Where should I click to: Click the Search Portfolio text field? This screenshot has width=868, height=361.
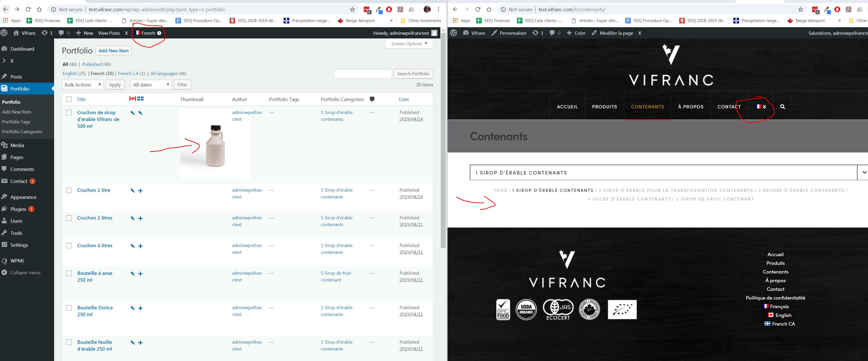point(363,74)
